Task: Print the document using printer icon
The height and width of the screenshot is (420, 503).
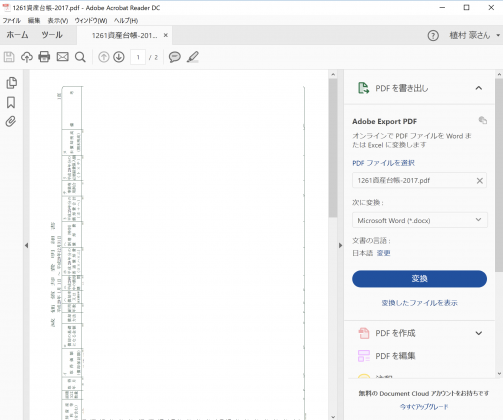Action: [44, 57]
